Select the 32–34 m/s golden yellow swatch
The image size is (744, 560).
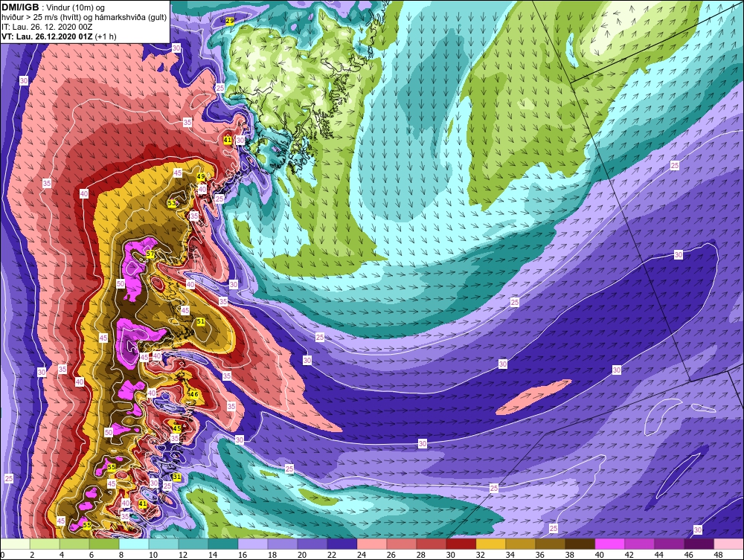[490, 544]
